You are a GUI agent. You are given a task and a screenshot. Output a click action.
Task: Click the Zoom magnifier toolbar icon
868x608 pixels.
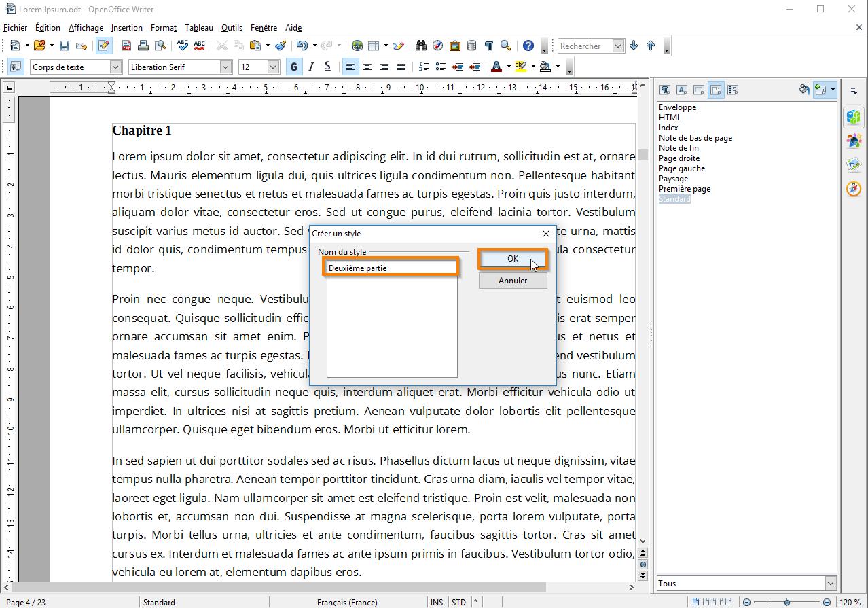click(x=505, y=46)
